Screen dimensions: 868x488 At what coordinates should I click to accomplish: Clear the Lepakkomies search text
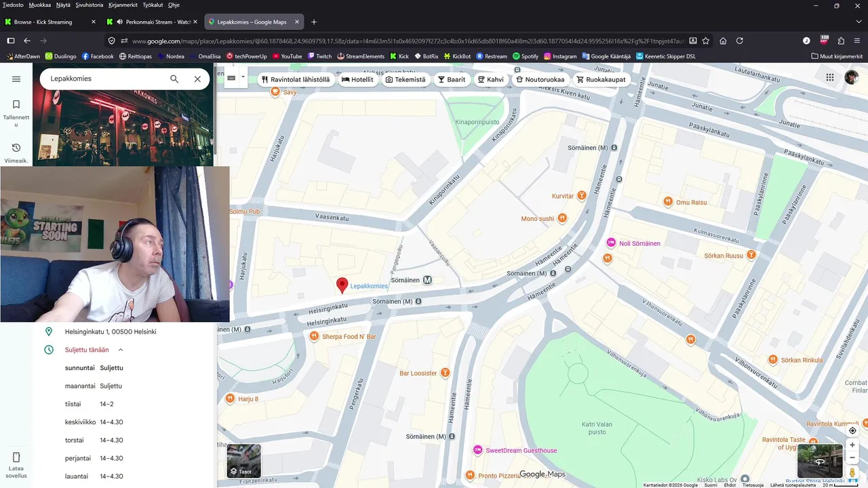(197, 79)
